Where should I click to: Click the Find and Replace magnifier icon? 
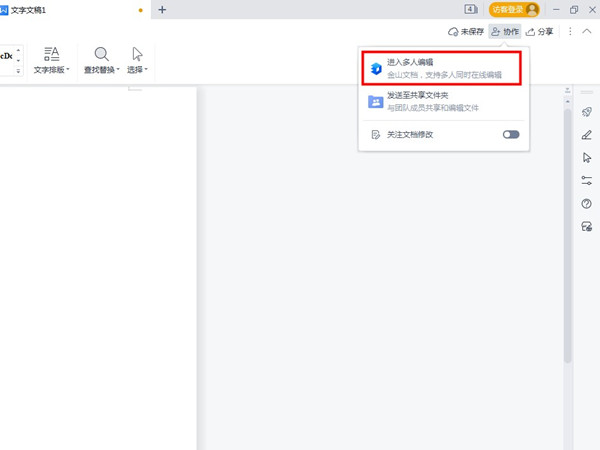101,54
